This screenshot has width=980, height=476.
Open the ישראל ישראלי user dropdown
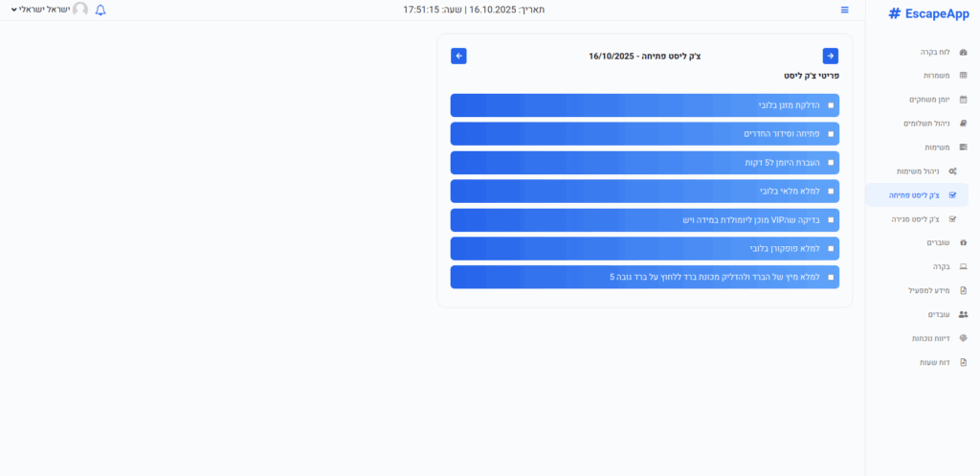(x=43, y=10)
